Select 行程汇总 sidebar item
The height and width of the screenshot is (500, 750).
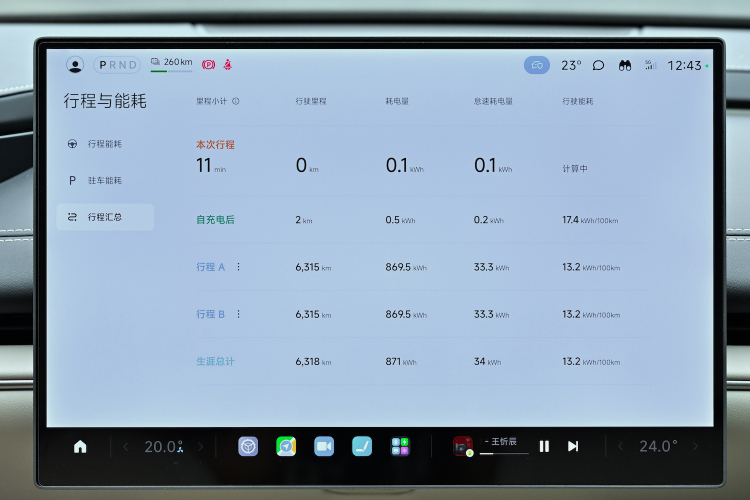click(x=105, y=217)
